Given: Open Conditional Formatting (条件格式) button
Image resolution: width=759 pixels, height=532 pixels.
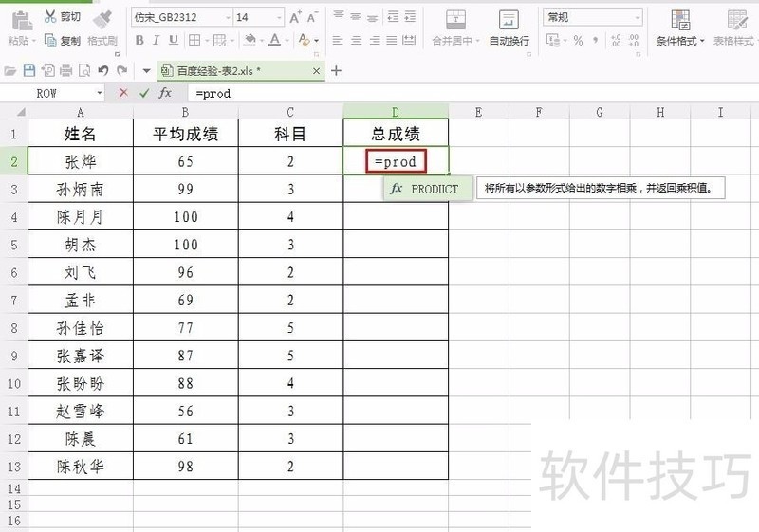Looking at the screenshot, I should click(x=680, y=28).
